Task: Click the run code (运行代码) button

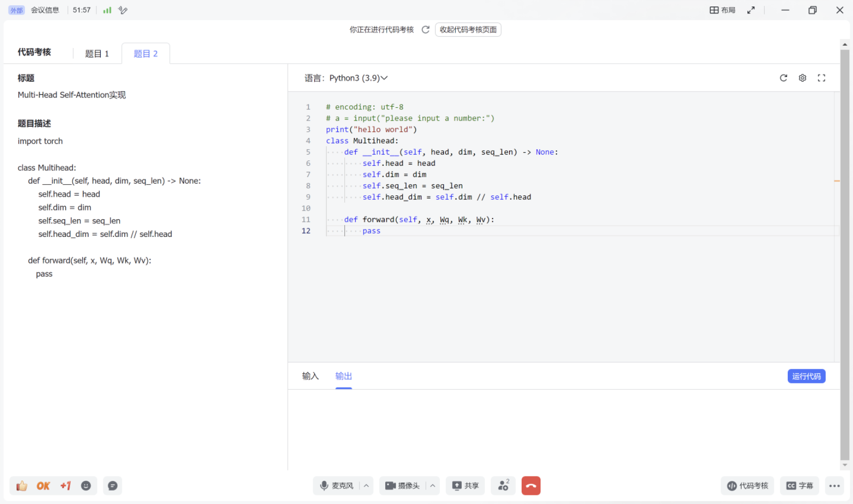Action: click(x=806, y=376)
